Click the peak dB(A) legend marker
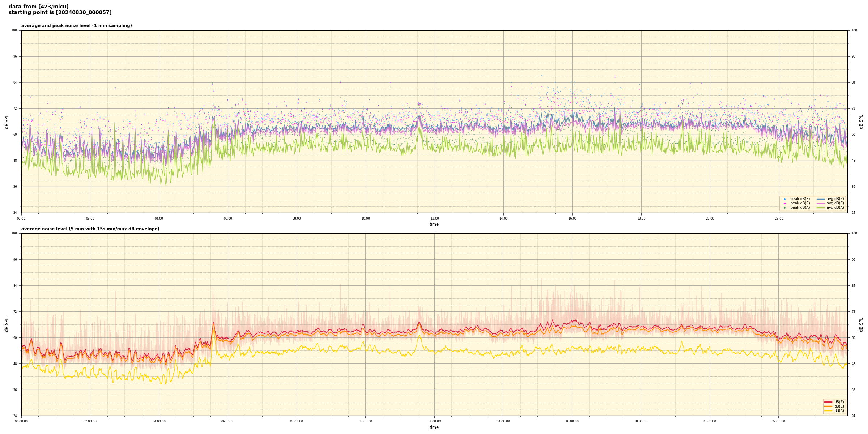This screenshot has height=434, width=868. pyautogui.click(x=784, y=208)
